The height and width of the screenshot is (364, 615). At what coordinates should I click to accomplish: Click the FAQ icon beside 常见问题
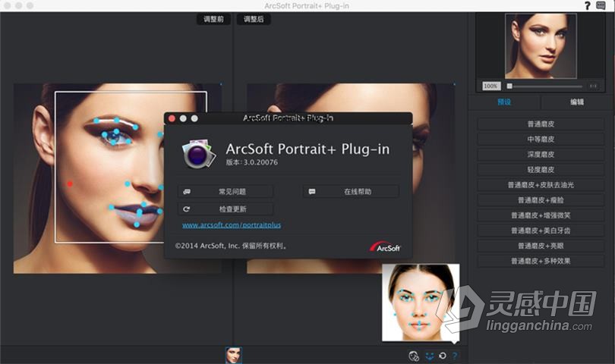187,192
